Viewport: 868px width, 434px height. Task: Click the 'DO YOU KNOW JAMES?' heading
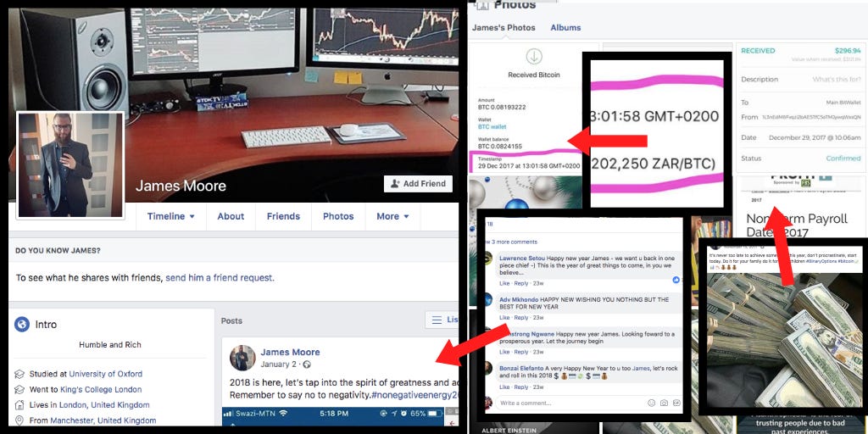tap(58, 251)
